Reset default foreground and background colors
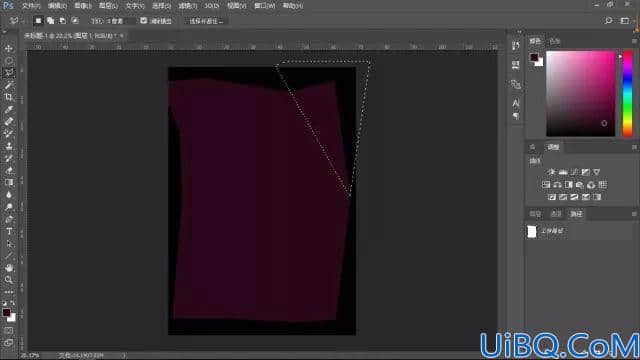This screenshot has height=360, width=640. point(5,303)
